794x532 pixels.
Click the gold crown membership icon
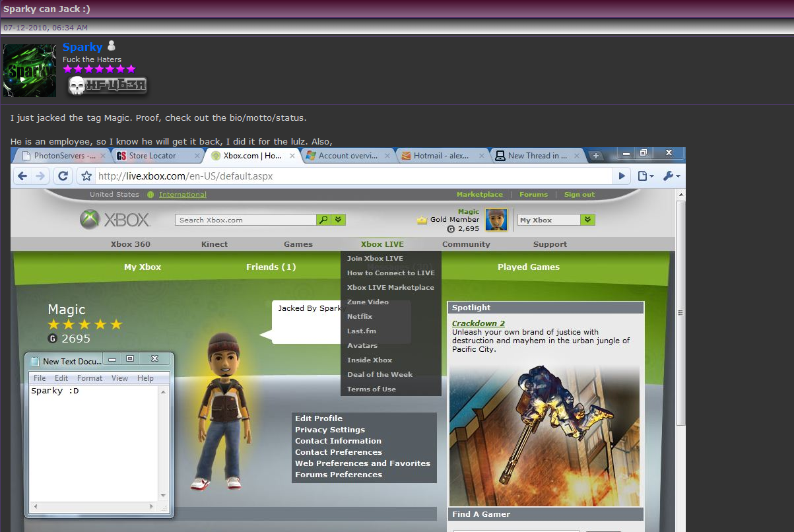point(422,220)
